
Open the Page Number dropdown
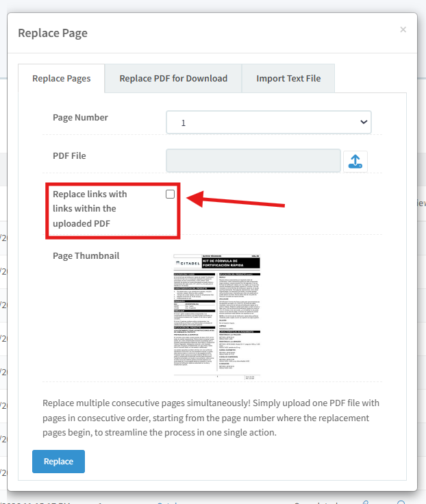(x=268, y=123)
